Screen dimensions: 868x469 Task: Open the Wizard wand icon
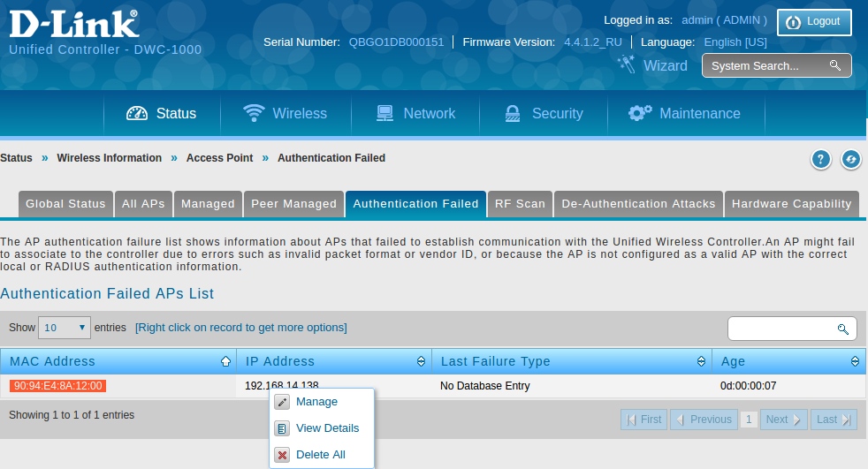[627, 64]
